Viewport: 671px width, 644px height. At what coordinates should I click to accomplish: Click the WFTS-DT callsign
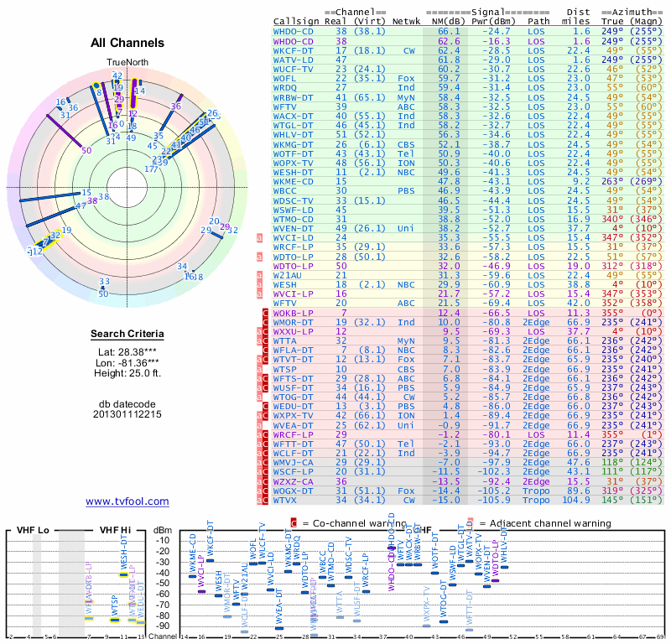[x=293, y=379]
